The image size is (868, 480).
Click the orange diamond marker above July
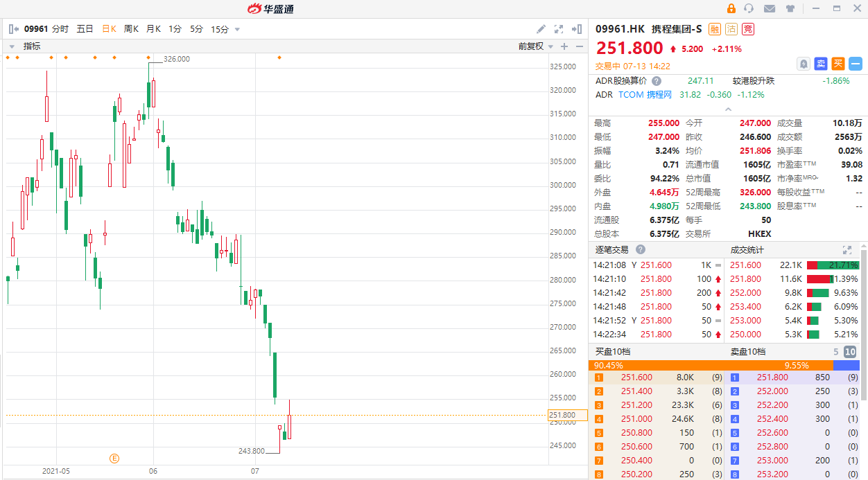[x=279, y=57]
